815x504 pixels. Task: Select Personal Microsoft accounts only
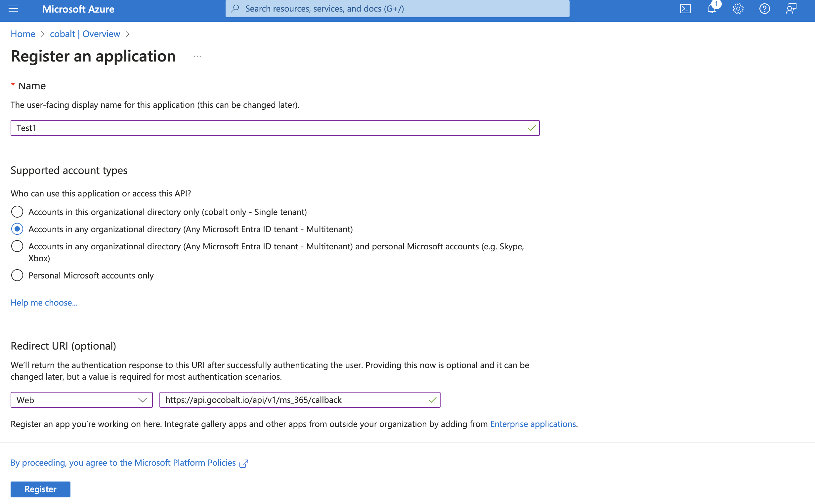tap(17, 275)
